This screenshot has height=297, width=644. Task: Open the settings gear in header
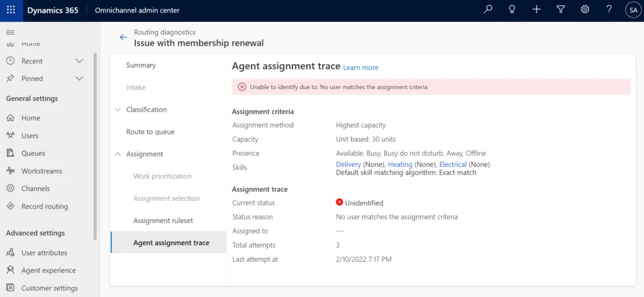(x=586, y=10)
